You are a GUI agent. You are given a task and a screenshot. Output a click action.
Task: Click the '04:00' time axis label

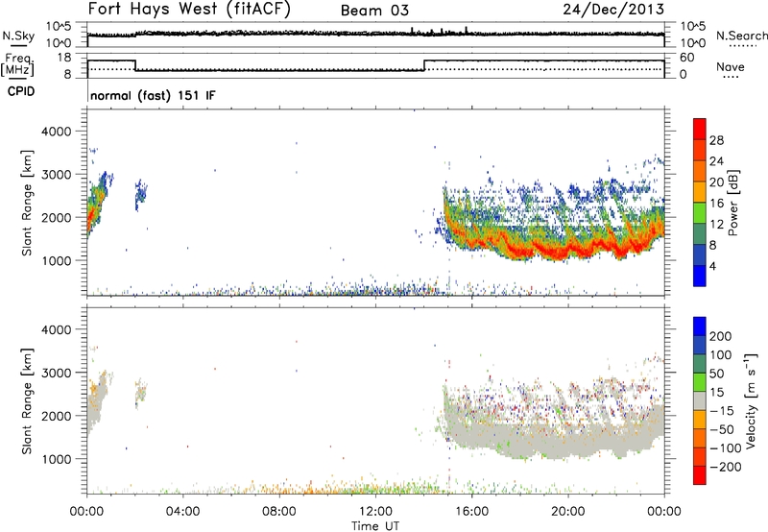pyautogui.click(x=182, y=512)
